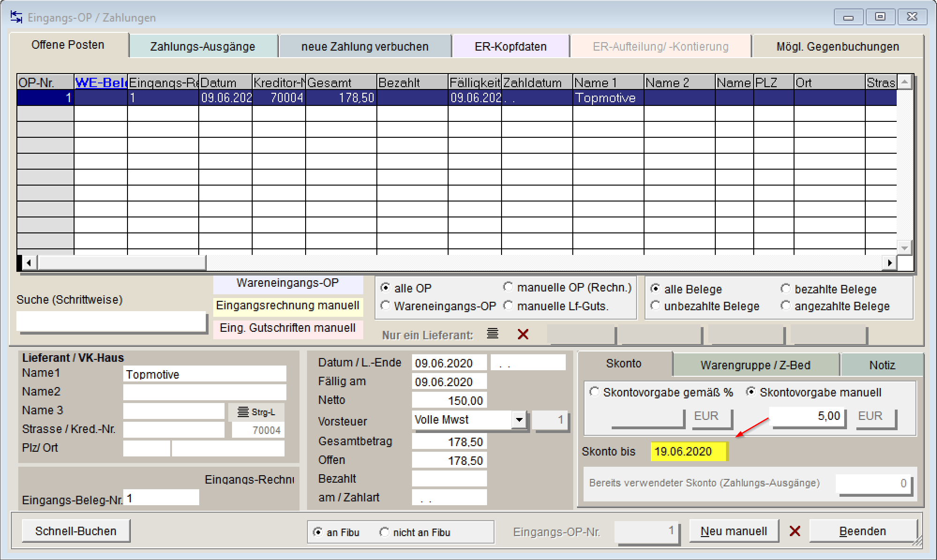Click the Strg-L list lookup button

[x=256, y=412]
